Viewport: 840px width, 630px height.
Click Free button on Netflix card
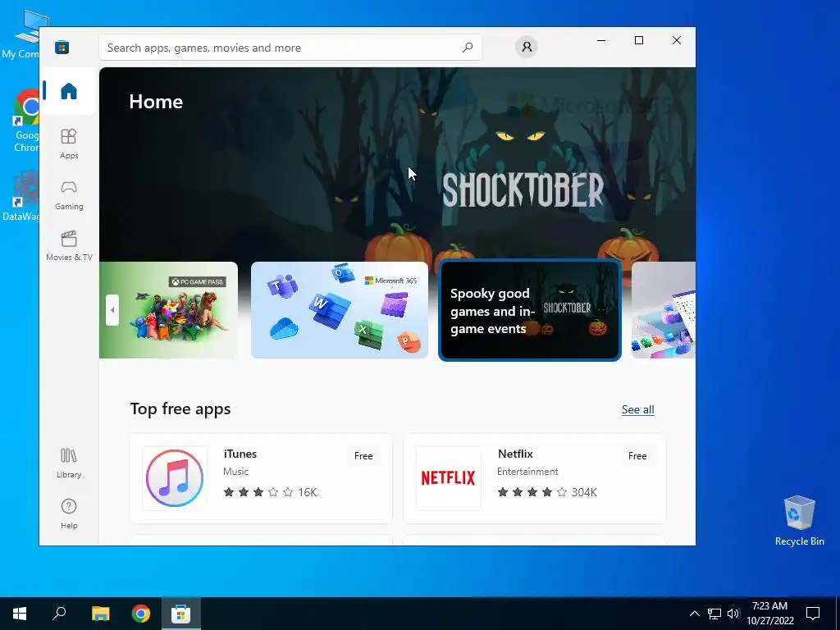tap(637, 456)
